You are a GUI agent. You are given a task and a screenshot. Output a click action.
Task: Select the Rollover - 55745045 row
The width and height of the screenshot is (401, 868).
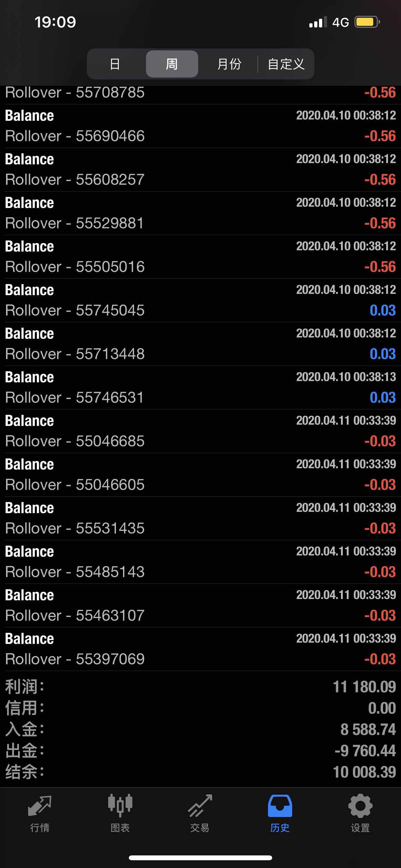[x=200, y=300]
